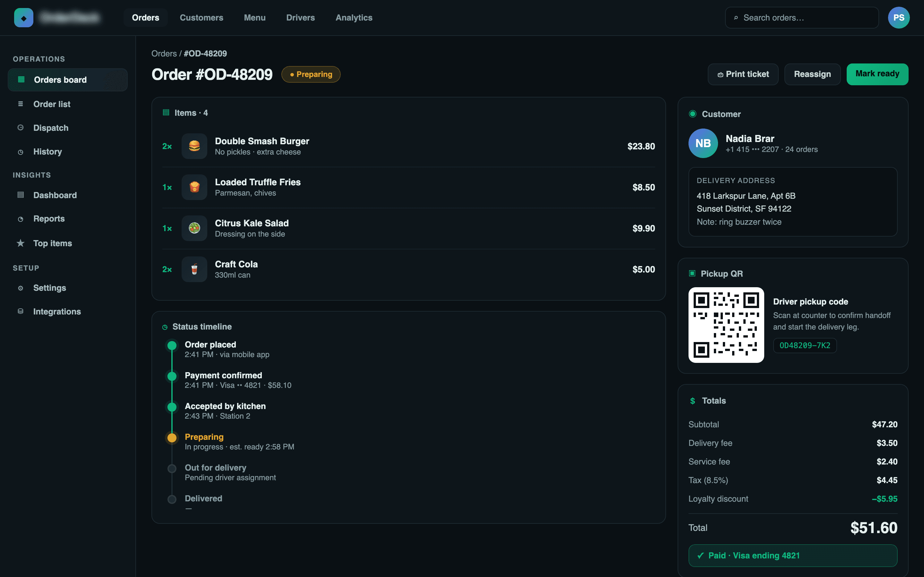The height and width of the screenshot is (577, 924).
Task: Click the Settings gear icon in sidebar
Action: (21, 288)
